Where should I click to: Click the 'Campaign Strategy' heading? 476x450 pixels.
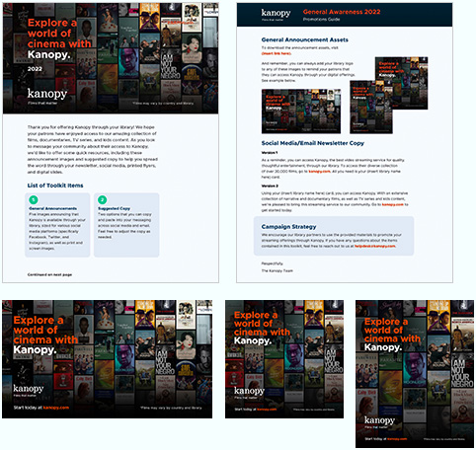[x=288, y=227]
